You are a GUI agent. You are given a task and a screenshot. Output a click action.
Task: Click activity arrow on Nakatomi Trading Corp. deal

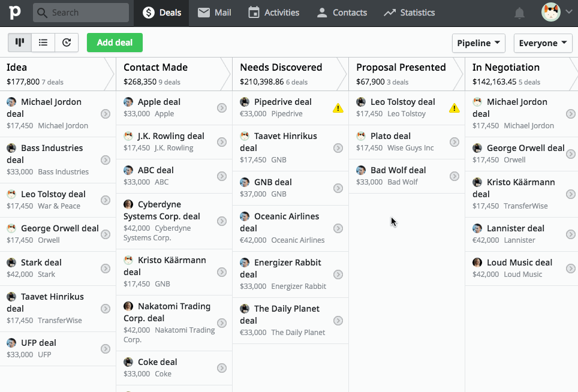(x=222, y=323)
